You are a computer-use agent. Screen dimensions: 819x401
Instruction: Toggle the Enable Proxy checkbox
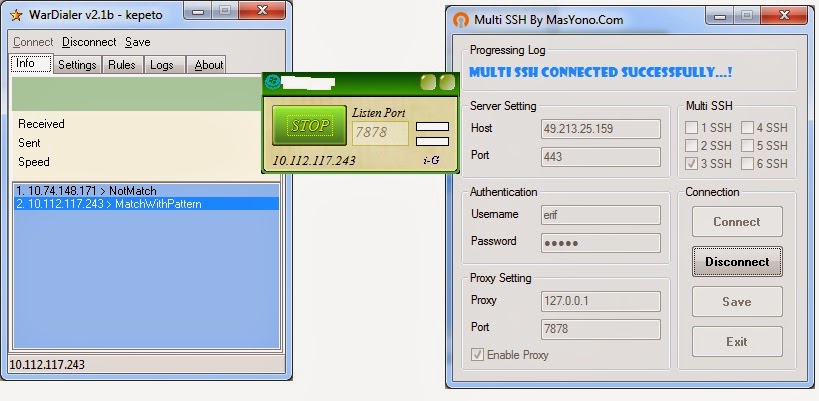point(477,355)
